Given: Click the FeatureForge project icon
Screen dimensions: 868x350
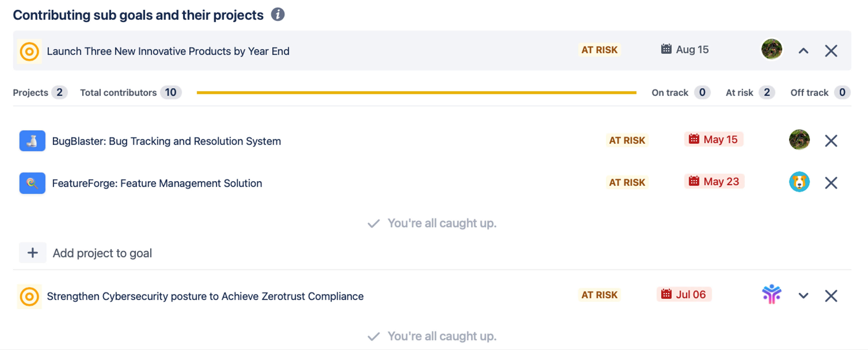Looking at the screenshot, I should [x=32, y=183].
